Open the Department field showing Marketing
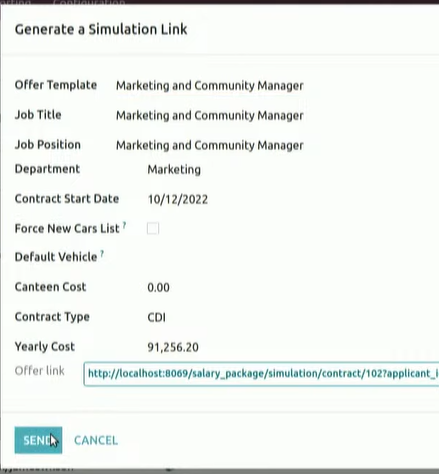The width and height of the screenshot is (439, 474). coord(174,169)
